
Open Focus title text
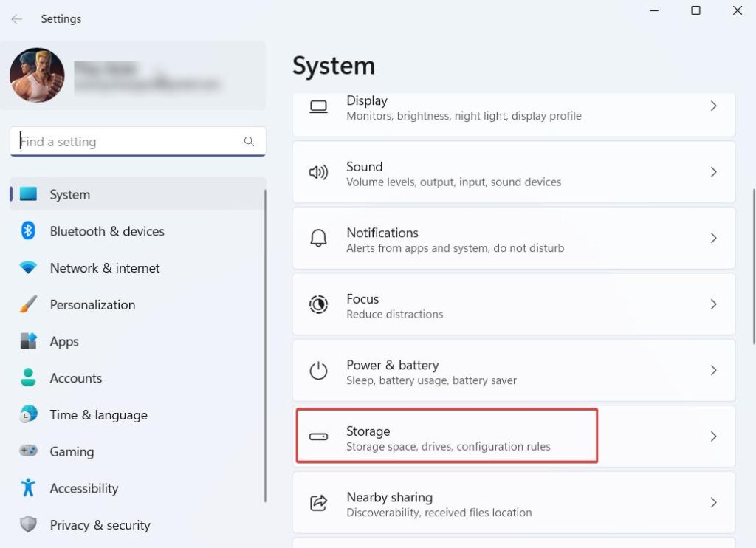pyautogui.click(x=362, y=298)
